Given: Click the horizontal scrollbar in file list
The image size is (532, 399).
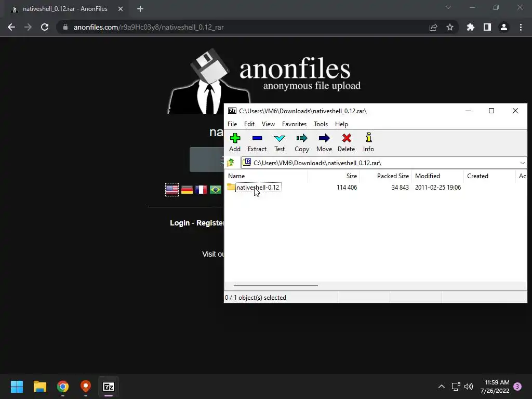Looking at the screenshot, I should [x=275, y=286].
